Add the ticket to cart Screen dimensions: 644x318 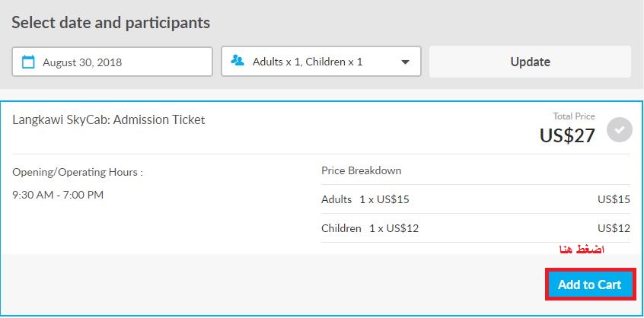[591, 285]
